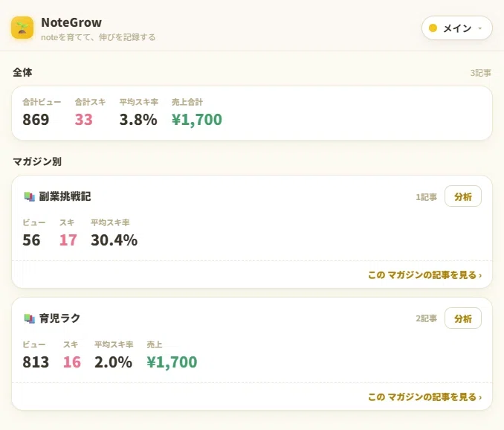
Task: Select the 育児ラク magazine title
Action: click(x=59, y=318)
